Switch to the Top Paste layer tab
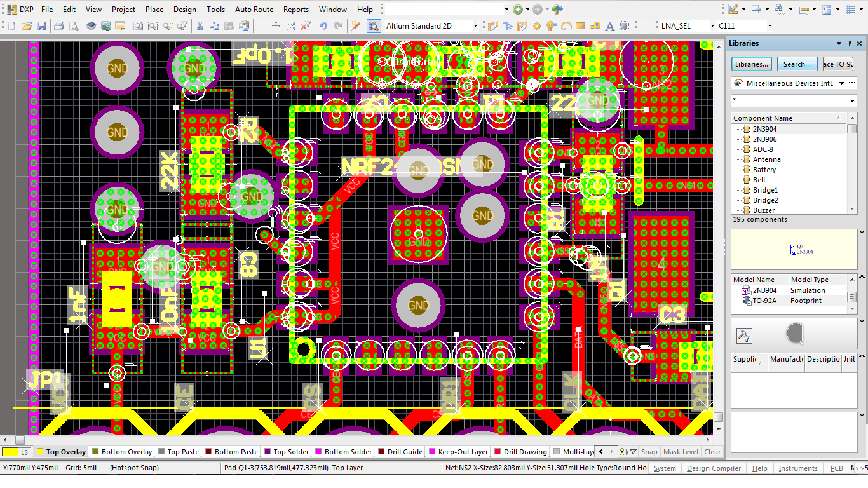The image size is (868, 488). coord(179,452)
